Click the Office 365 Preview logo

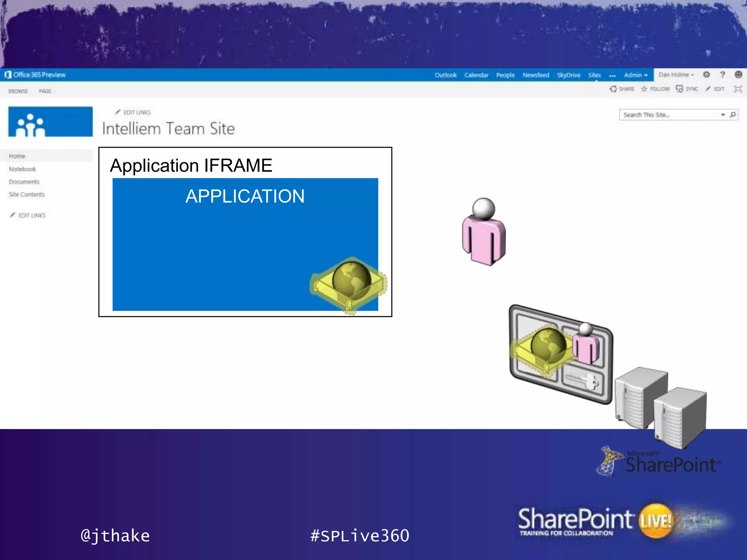35,75
